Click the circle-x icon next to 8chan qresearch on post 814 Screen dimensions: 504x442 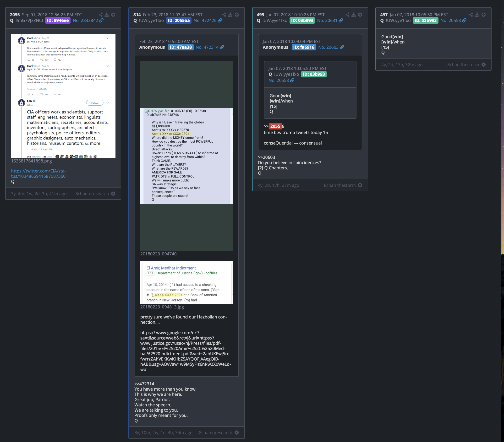pos(237,433)
